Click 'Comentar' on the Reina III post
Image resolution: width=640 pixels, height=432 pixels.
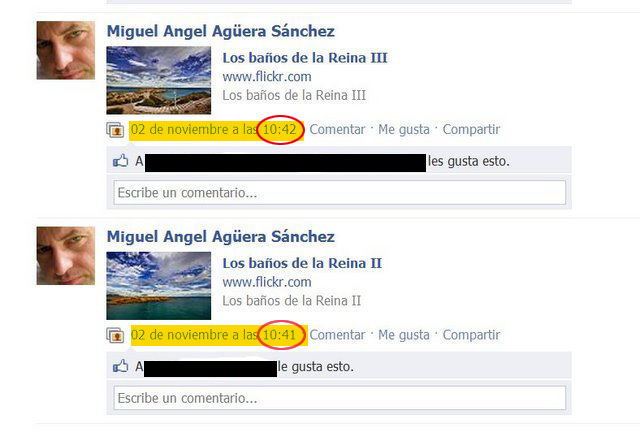point(337,129)
